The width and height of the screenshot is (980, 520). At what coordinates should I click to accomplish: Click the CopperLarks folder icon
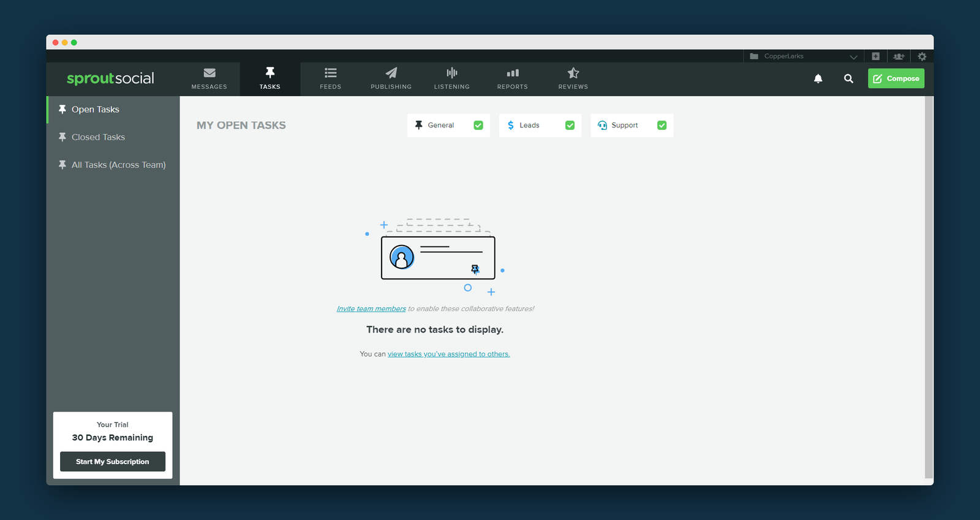(754, 56)
